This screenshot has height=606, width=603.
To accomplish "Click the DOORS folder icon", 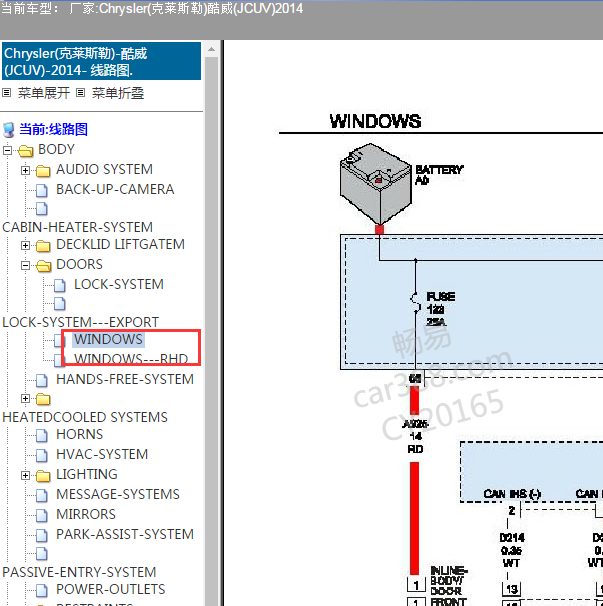I will click(43, 266).
